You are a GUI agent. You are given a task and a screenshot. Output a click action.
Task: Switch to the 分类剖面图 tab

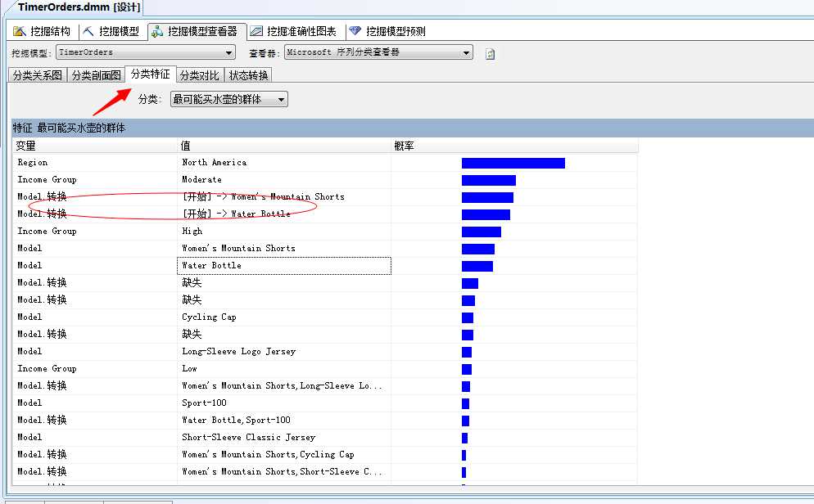tap(97, 75)
